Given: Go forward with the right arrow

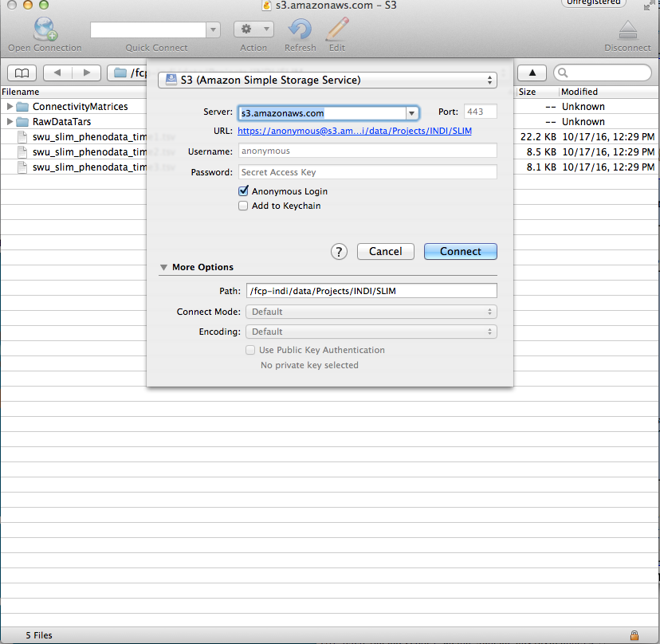Looking at the screenshot, I should 87,73.
